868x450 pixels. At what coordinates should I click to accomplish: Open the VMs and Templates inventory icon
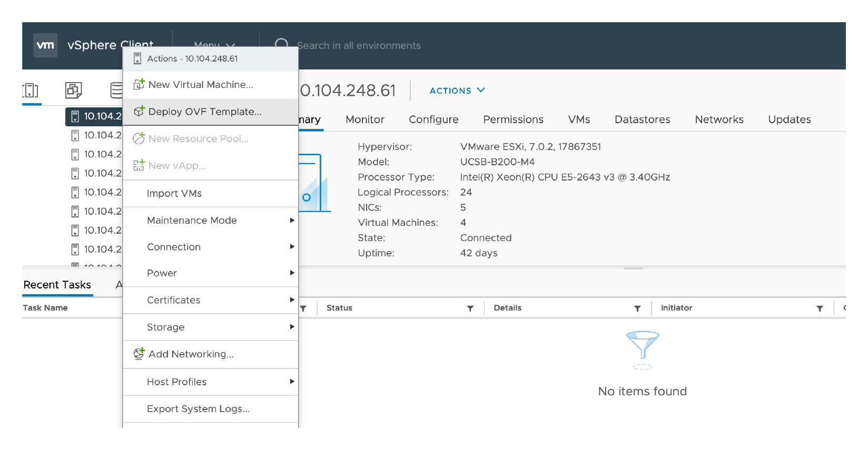[73, 91]
